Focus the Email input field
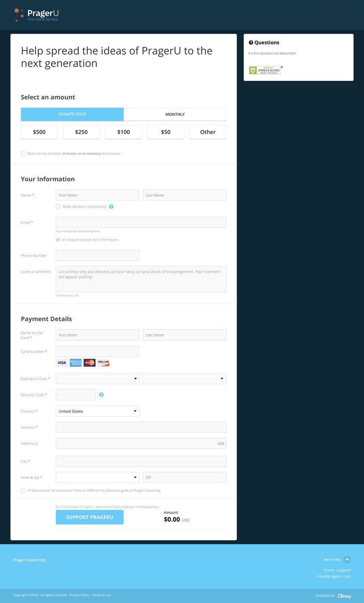The width and height of the screenshot is (364, 603). [x=141, y=222]
